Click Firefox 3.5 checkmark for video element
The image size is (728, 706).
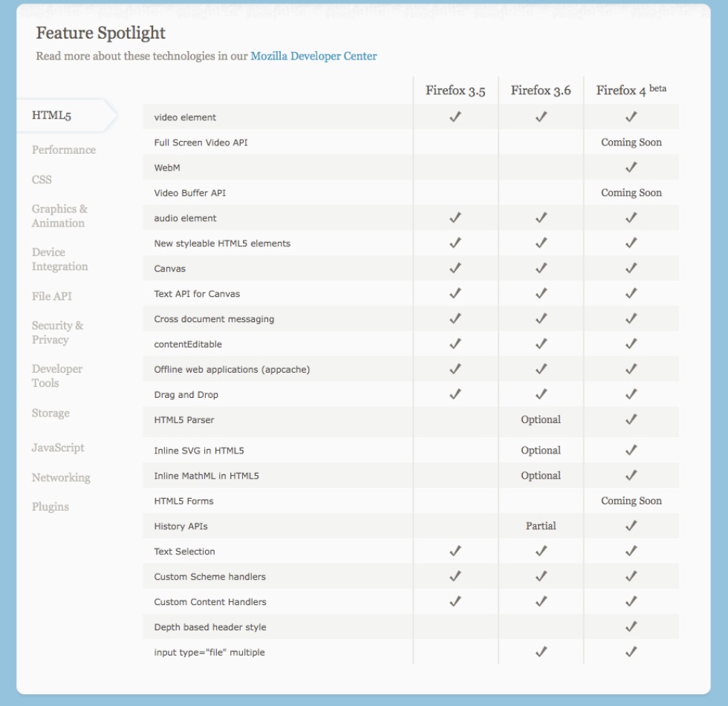455,117
